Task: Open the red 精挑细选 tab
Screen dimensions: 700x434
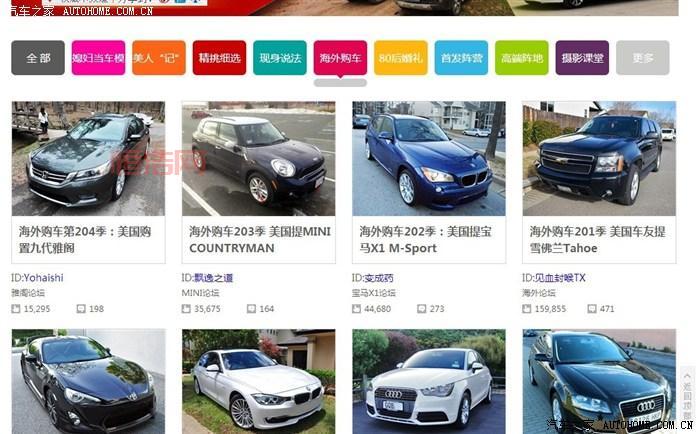Action: point(219,58)
